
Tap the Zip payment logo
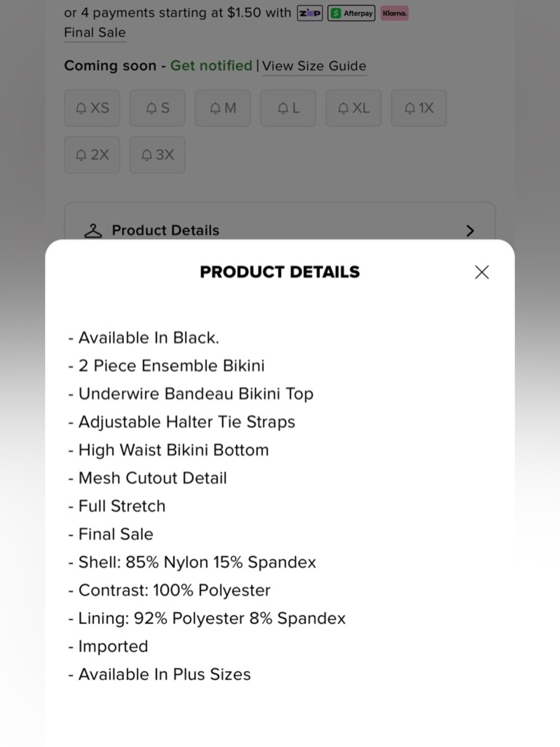pyautogui.click(x=310, y=13)
